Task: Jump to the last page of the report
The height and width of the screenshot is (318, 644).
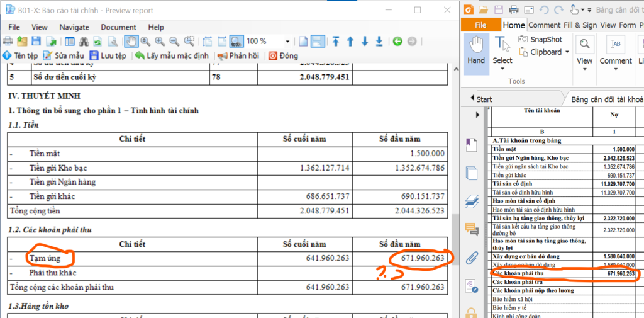Action: tap(379, 41)
